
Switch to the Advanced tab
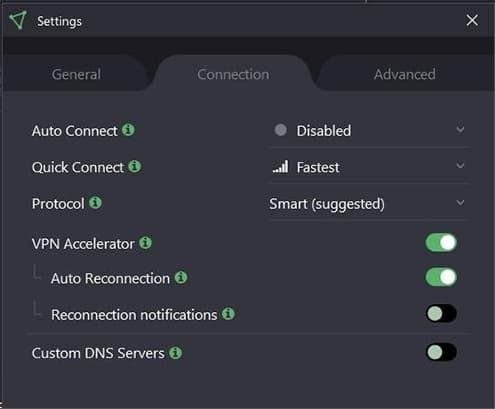click(x=405, y=74)
